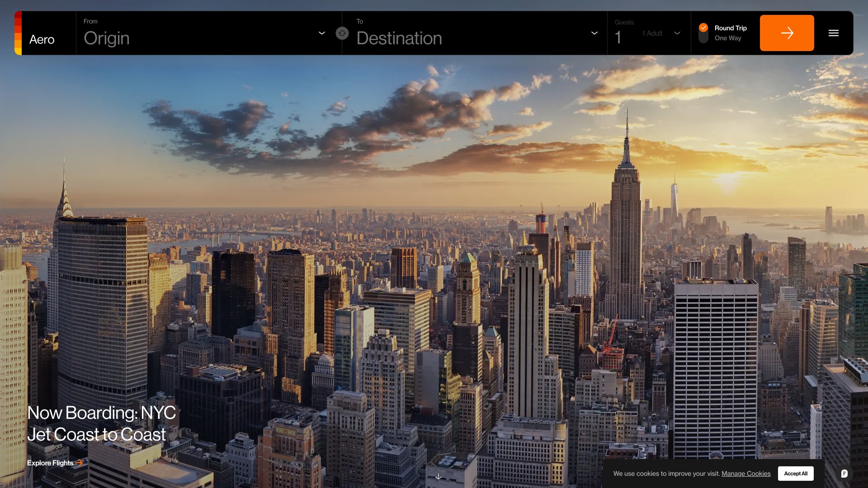Click the striped color bar beside Aero
Image resolution: width=868 pixels, height=488 pixels.
coord(18,33)
